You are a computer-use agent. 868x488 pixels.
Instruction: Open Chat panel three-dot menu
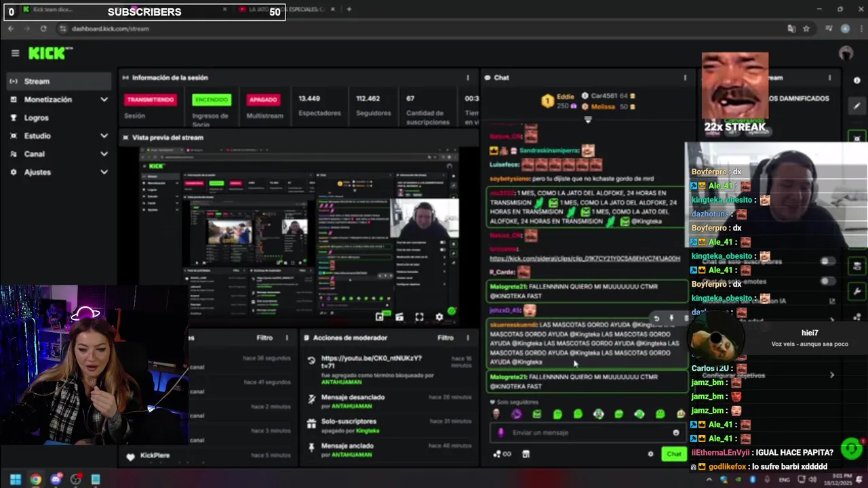coord(685,78)
